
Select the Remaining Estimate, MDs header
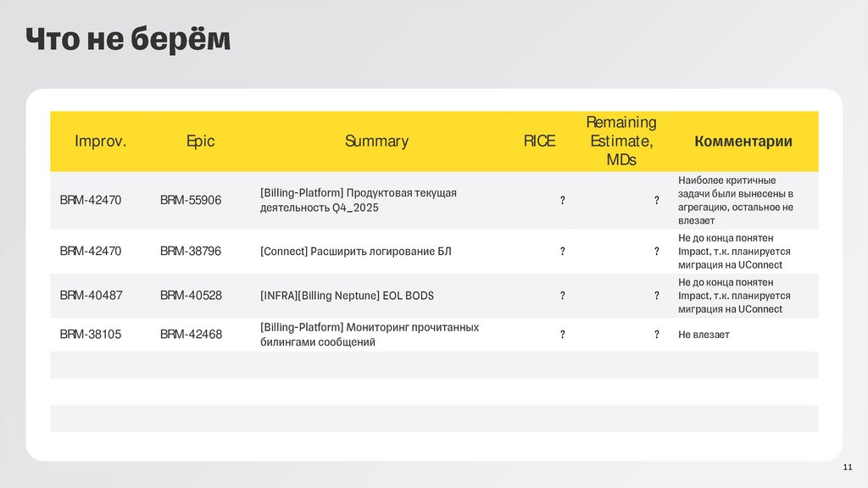621,141
